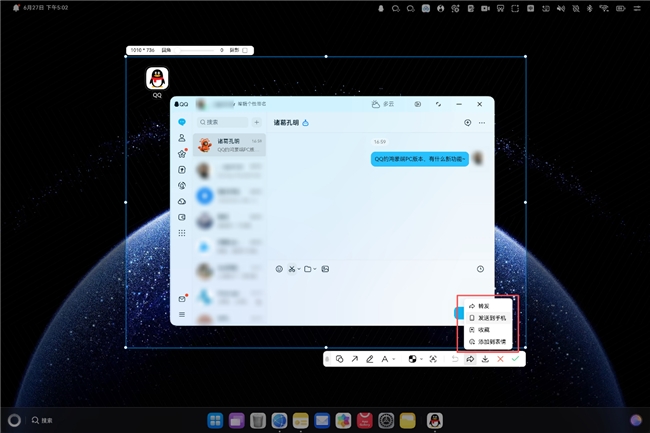Save the screenshot with the download icon

click(485, 359)
